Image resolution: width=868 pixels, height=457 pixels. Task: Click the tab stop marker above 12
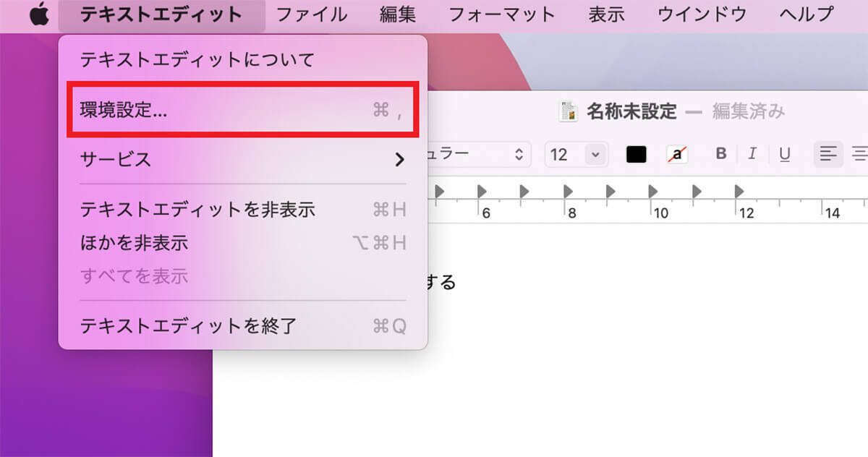(x=739, y=191)
